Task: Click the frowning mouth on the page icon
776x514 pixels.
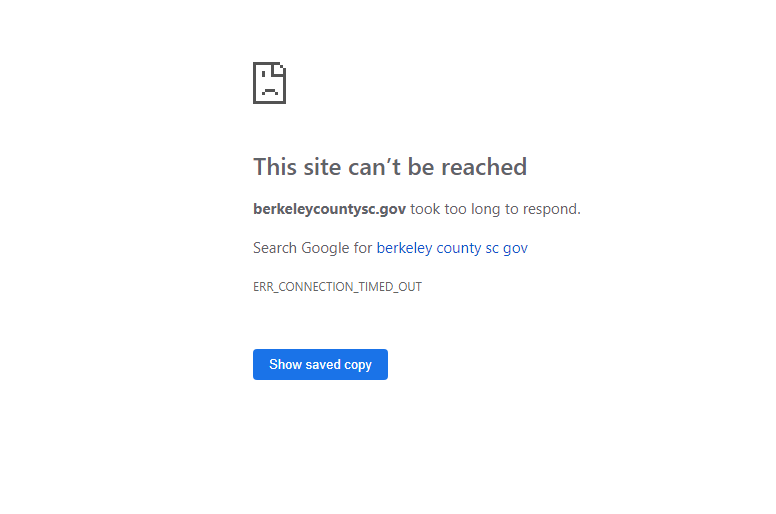Action: 270,92
